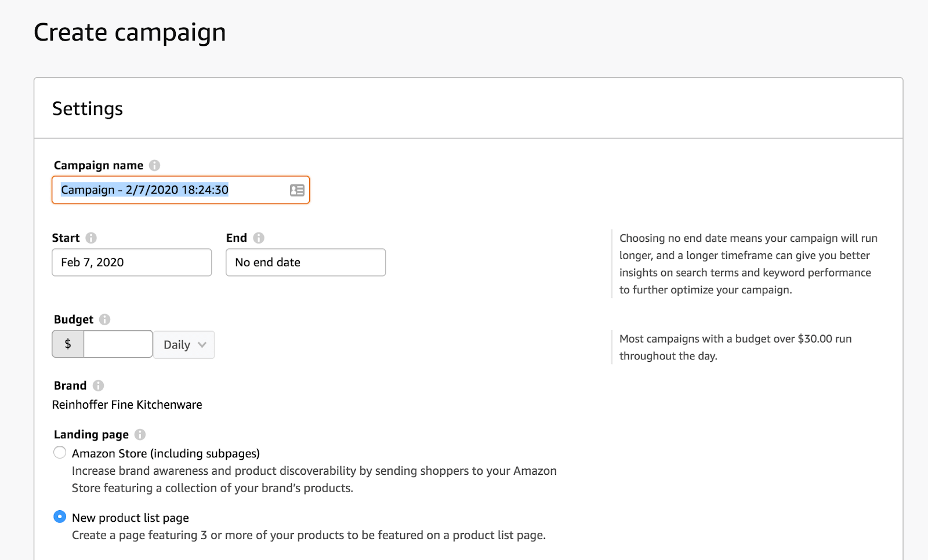Select the Amazon Store landing page radio button

pyautogui.click(x=60, y=453)
